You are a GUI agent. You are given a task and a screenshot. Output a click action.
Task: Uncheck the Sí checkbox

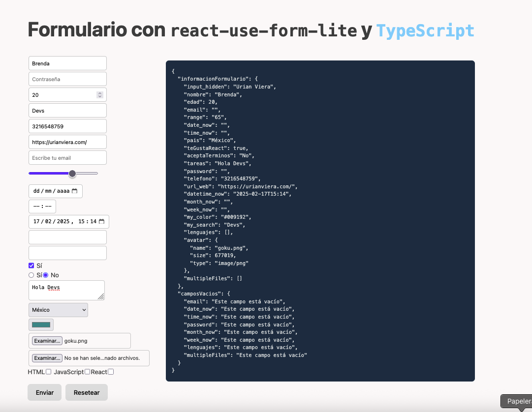(x=31, y=265)
